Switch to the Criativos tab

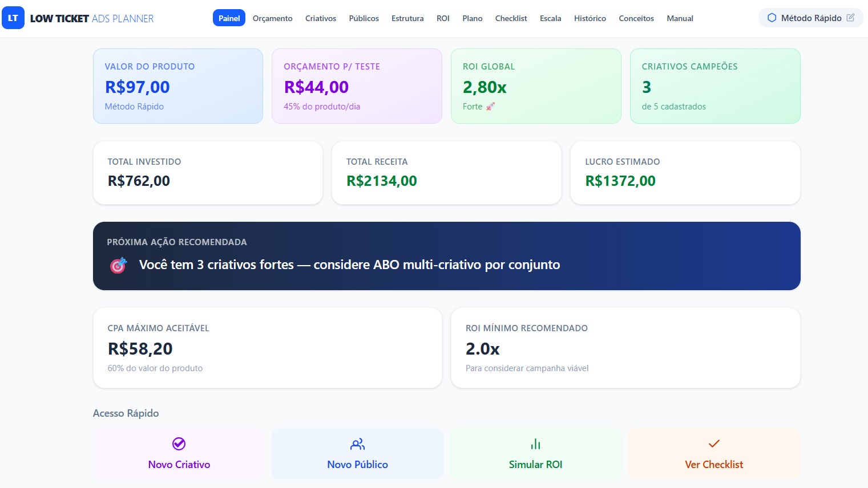[x=321, y=18]
